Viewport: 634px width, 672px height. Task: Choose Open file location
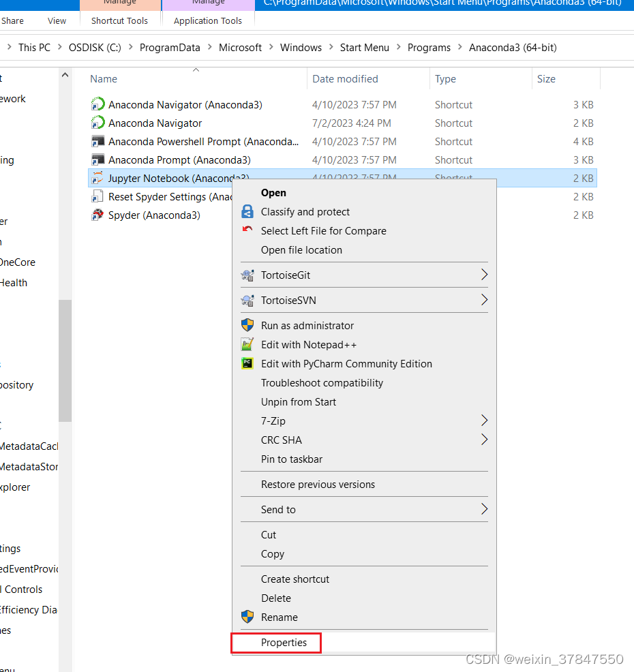click(x=301, y=250)
